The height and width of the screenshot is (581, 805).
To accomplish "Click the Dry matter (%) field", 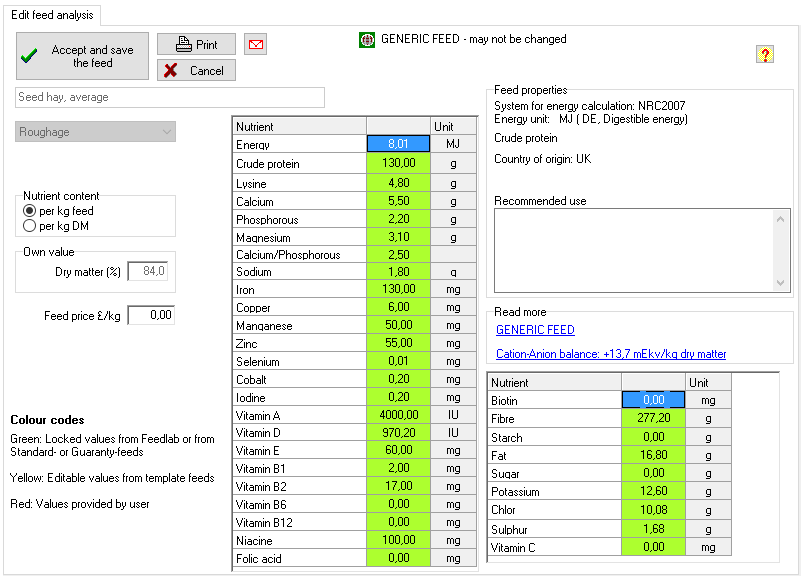I will point(148,271).
